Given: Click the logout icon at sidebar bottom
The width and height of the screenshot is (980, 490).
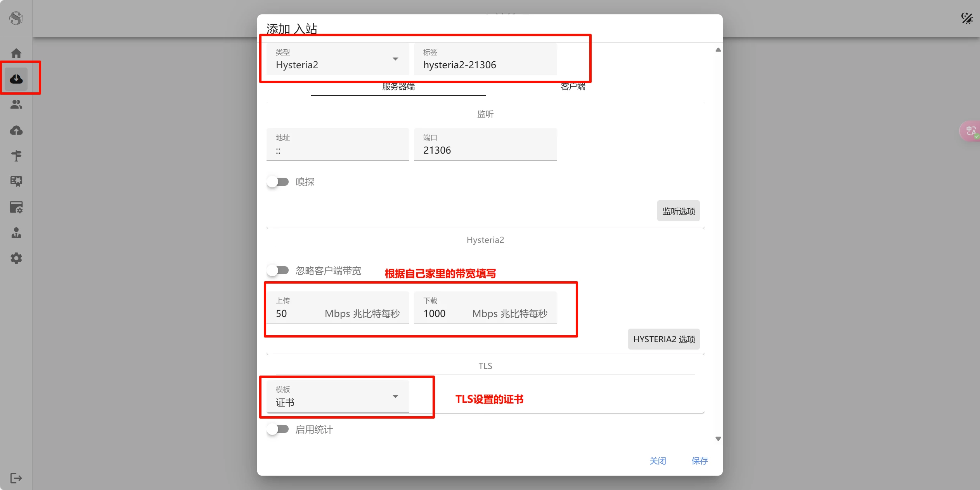Looking at the screenshot, I should [x=16, y=478].
